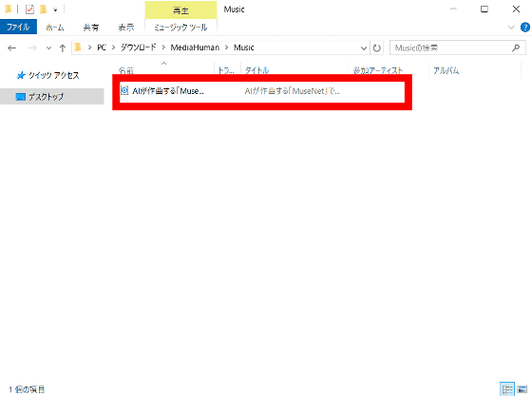Open the ミュージック ツール tab
Image resolution: width=532 pixels, height=396 pixels.
click(180, 28)
